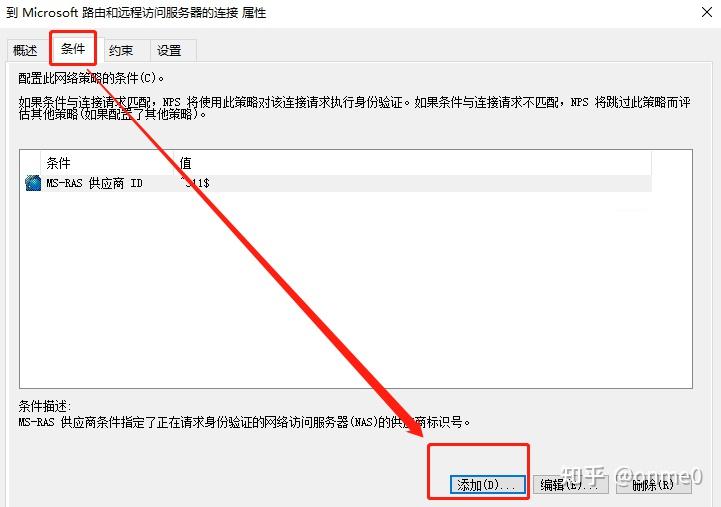Click the 删除(R) button
The height and width of the screenshot is (507, 721).
(653, 484)
